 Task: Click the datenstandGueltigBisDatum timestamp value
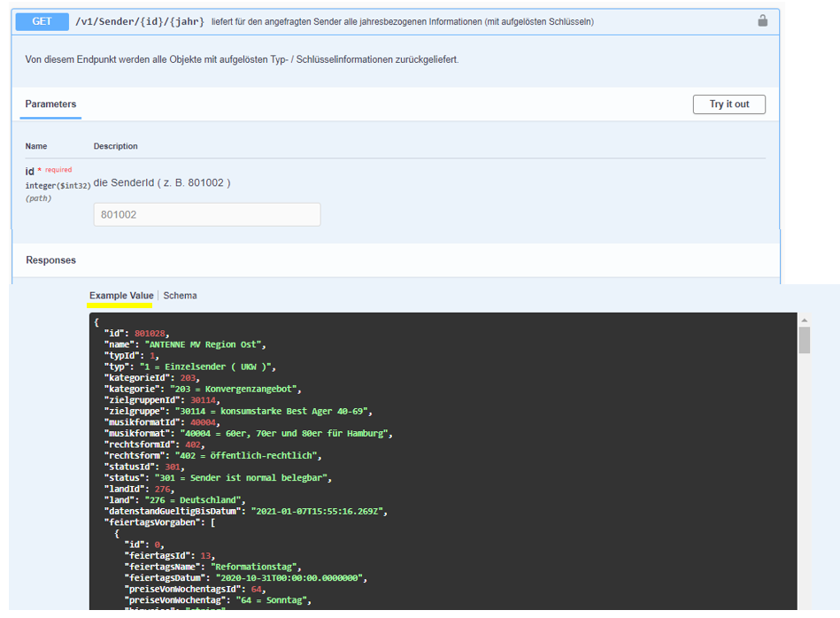[319, 511]
